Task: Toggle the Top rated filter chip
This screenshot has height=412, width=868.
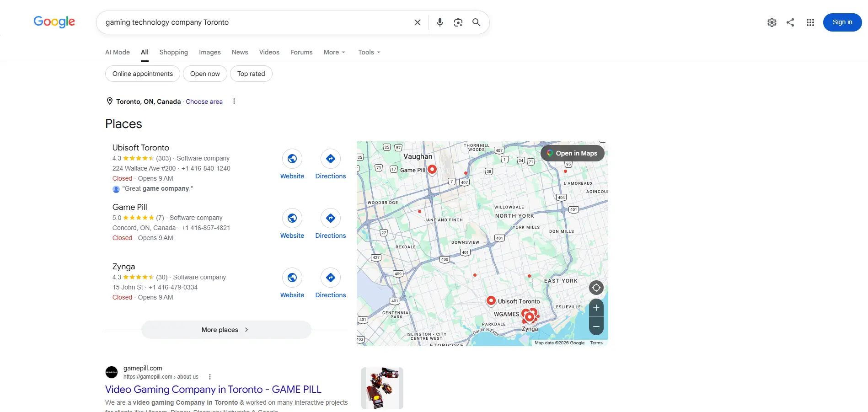Action: click(x=251, y=74)
